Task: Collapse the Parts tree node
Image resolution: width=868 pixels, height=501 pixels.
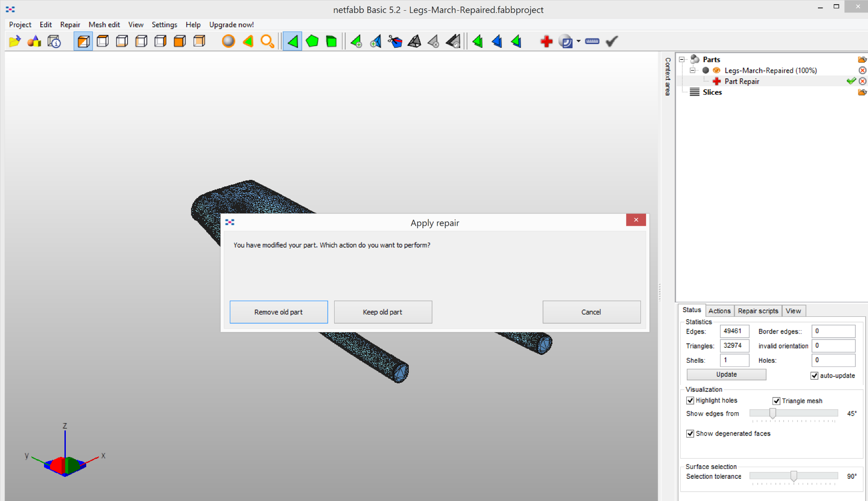Action: coord(682,59)
